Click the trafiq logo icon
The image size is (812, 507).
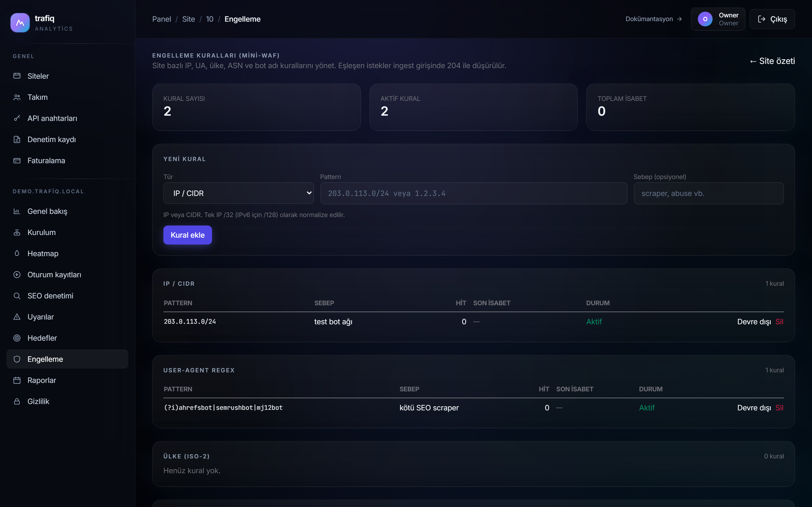[x=20, y=23]
